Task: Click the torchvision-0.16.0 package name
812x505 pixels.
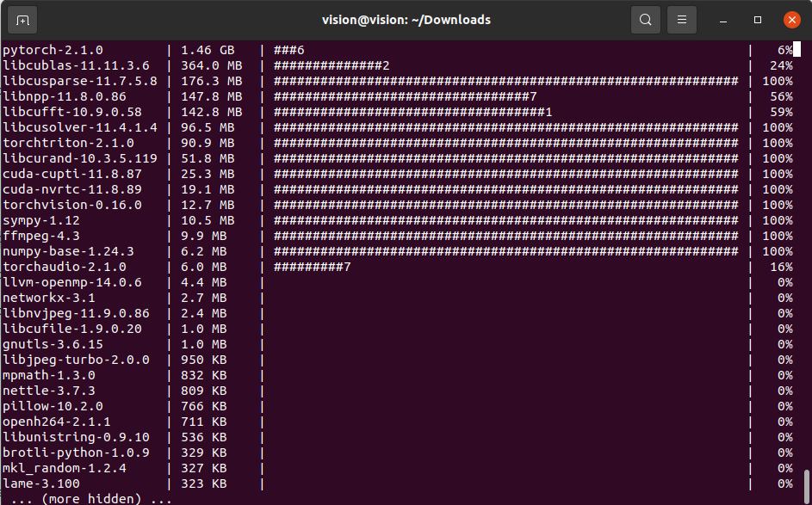Action: pyautogui.click(x=72, y=206)
